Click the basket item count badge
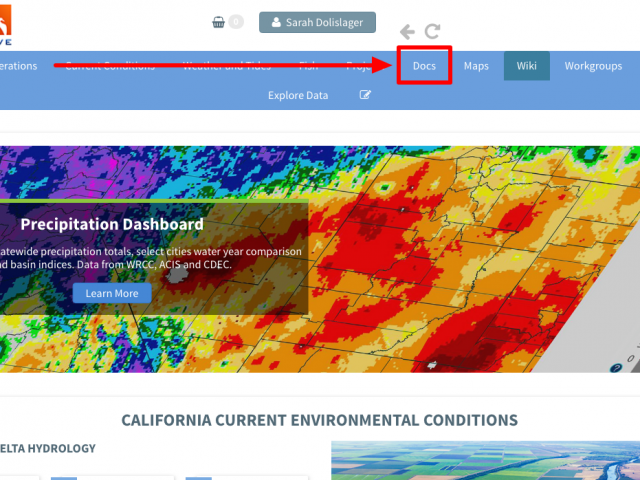Image resolution: width=640 pixels, height=480 pixels. (x=236, y=22)
